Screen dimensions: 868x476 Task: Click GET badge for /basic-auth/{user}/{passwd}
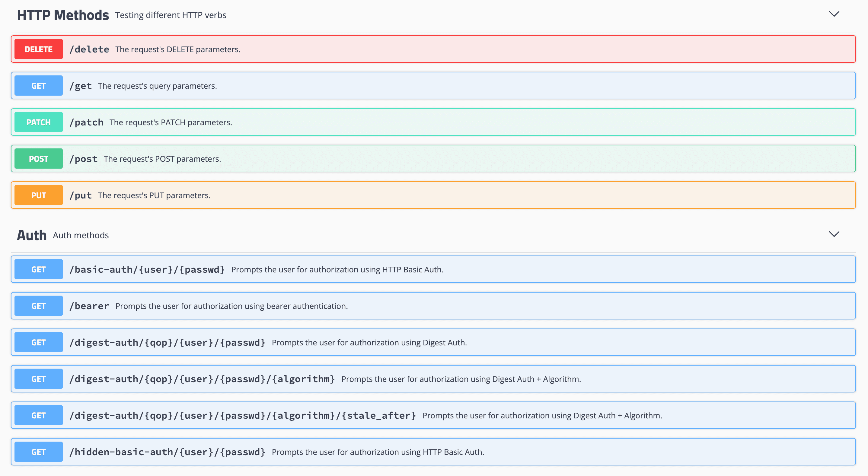click(38, 269)
